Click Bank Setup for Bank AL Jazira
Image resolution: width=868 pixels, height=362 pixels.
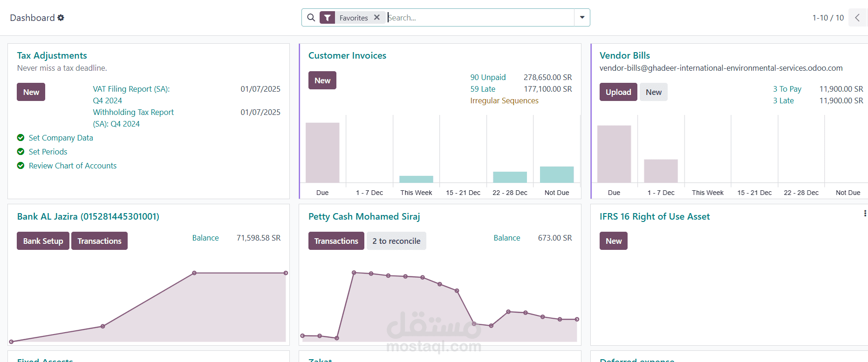coord(43,241)
